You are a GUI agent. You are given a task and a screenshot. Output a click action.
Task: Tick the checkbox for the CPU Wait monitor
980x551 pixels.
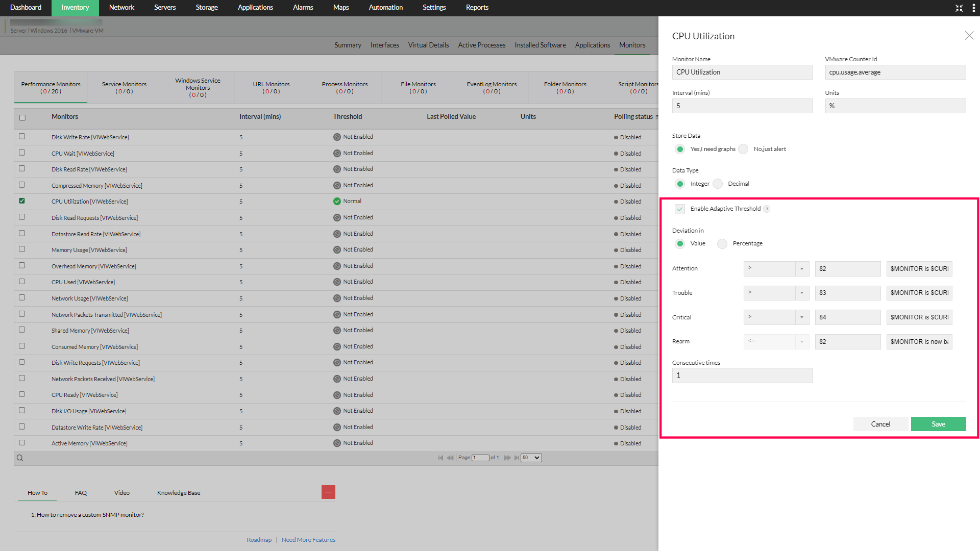pyautogui.click(x=22, y=153)
